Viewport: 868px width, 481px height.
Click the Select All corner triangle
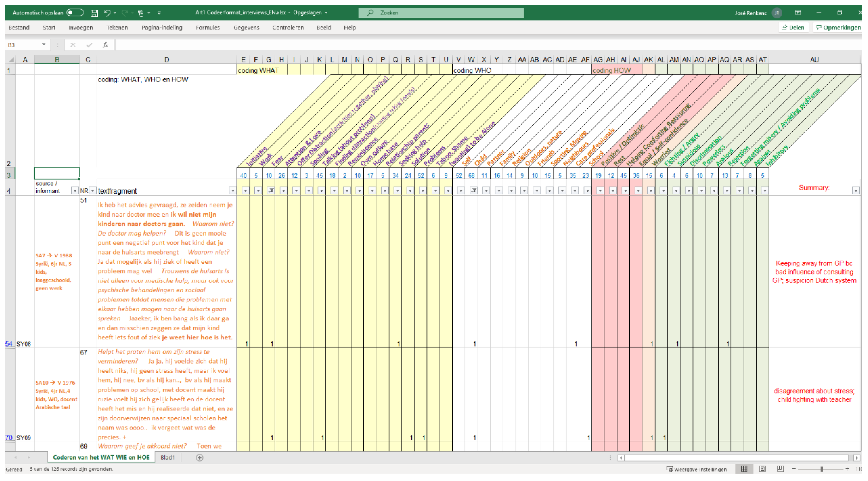(11, 60)
